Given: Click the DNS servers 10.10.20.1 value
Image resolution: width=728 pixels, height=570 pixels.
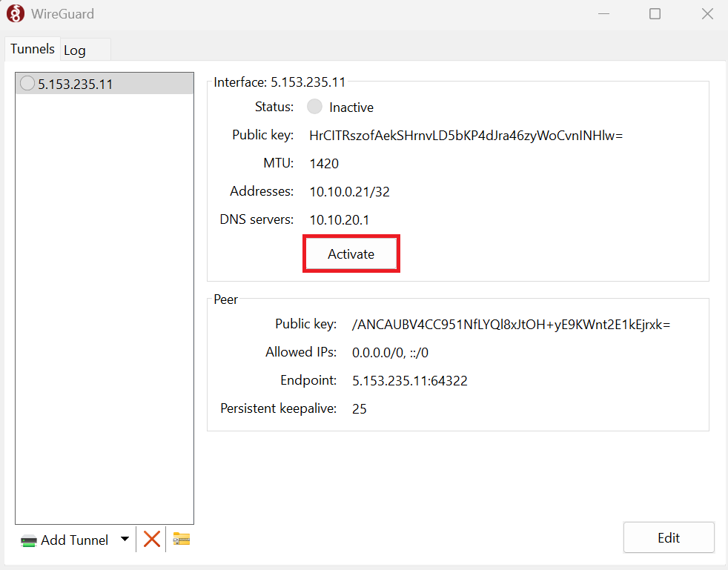Looking at the screenshot, I should 340,219.
